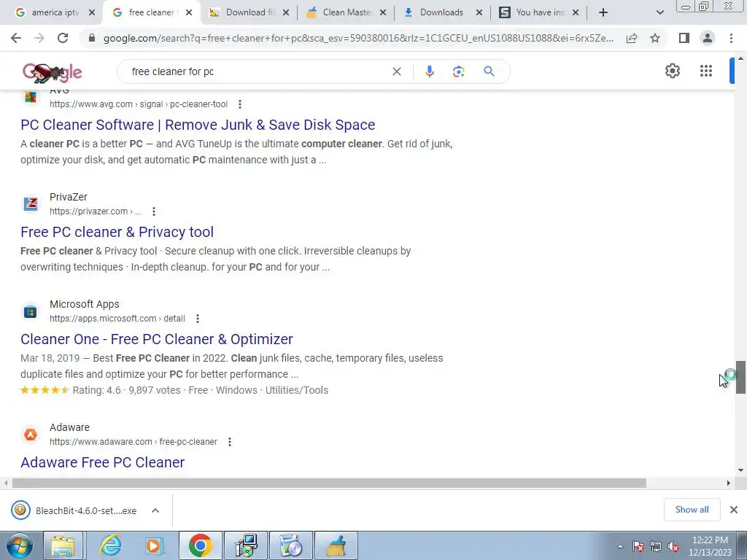Reload the current page
This screenshot has width=747, height=560.
[63, 38]
